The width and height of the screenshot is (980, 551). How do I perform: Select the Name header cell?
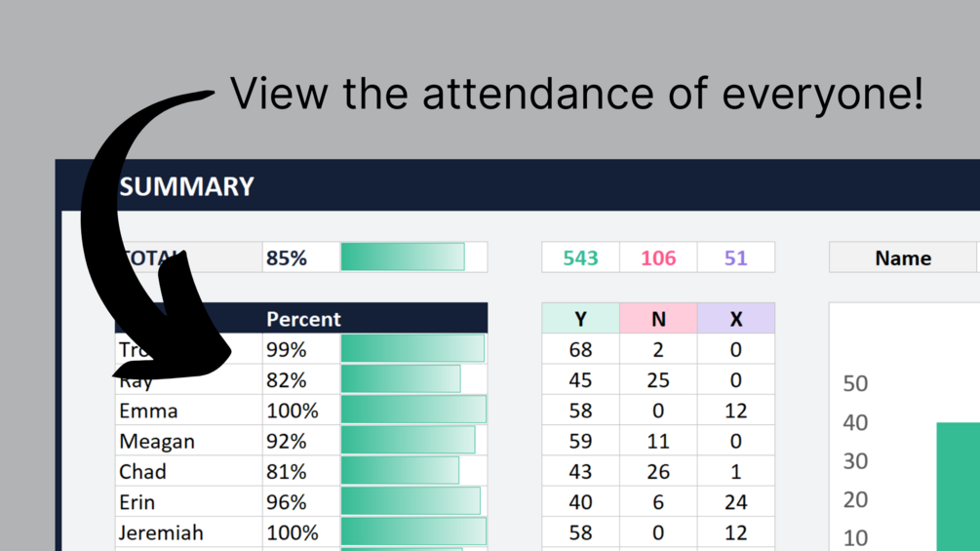(x=903, y=257)
